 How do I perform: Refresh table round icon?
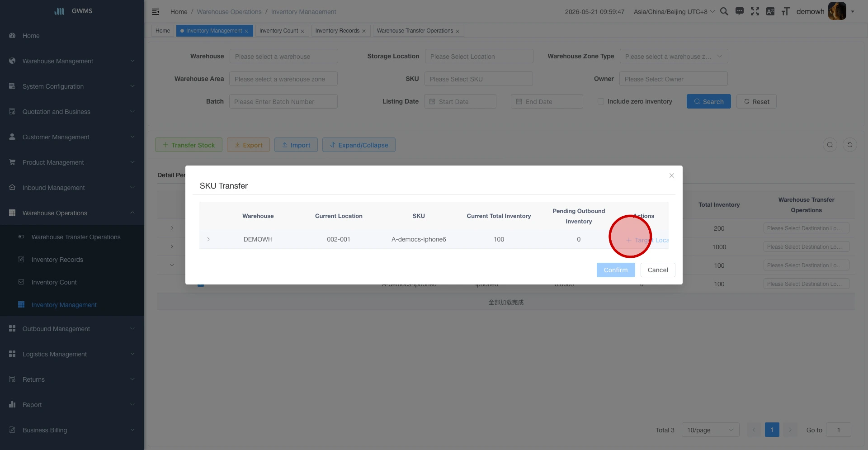click(850, 145)
